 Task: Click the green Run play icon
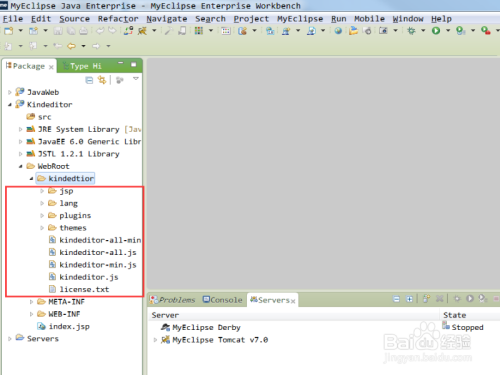(436, 31)
